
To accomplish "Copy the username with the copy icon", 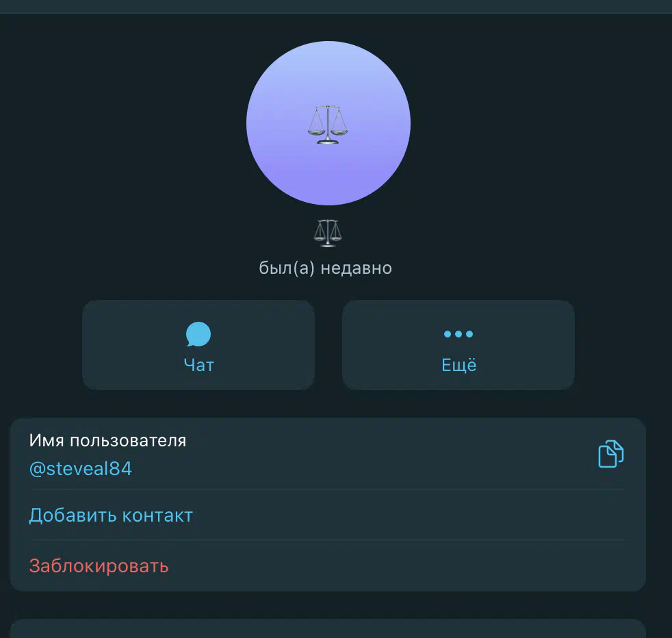I will (x=610, y=454).
